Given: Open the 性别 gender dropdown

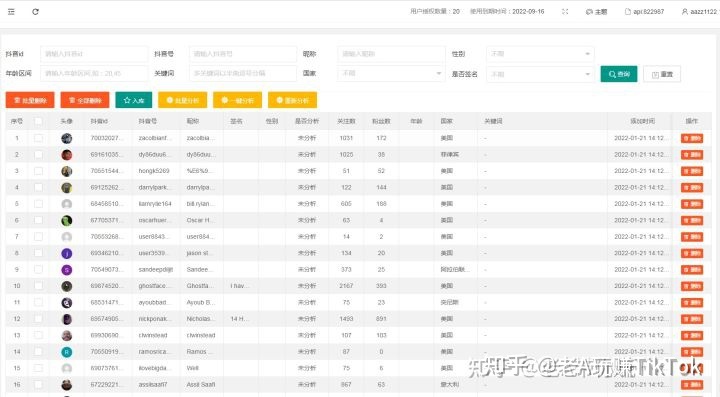Looking at the screenshot, I should pyautogui.click(x=540, y=54).
